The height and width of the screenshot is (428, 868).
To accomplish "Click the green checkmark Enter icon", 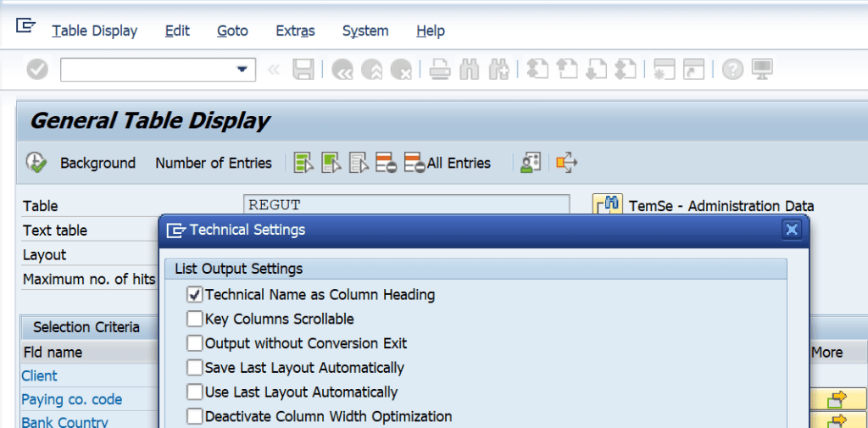I will (37, 69).
